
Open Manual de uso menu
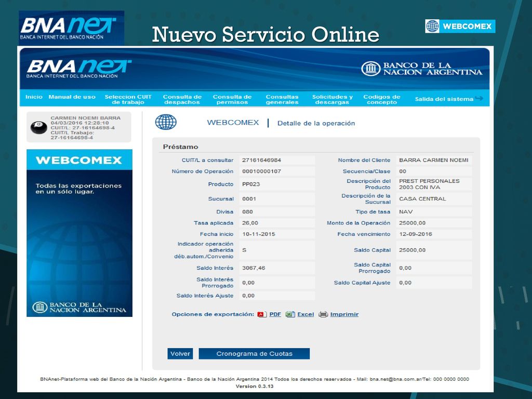point(72,97)
